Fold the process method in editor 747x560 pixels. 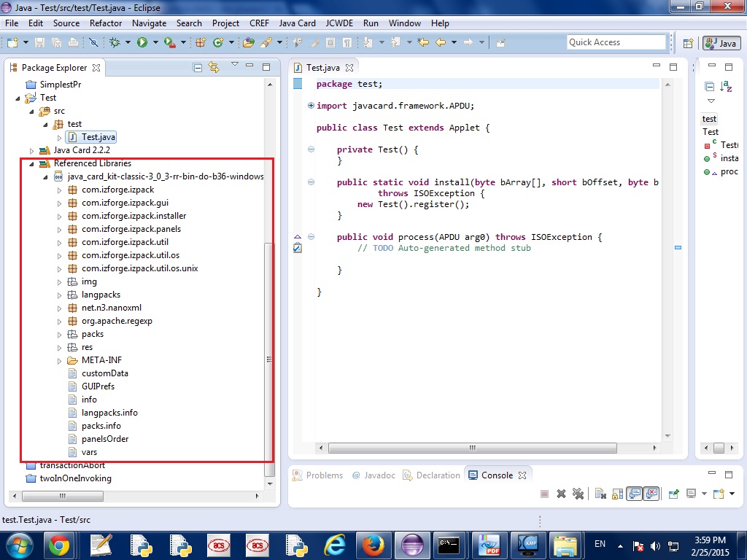(311, 237)
